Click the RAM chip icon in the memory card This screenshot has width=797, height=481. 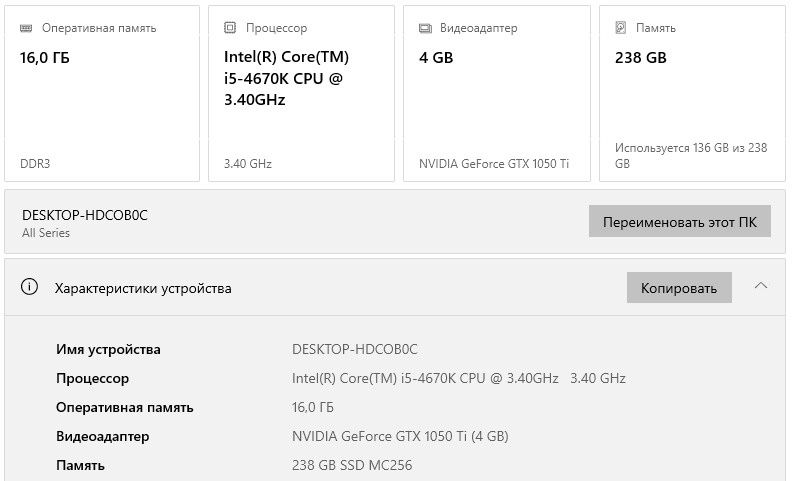[x=27, y=29]
